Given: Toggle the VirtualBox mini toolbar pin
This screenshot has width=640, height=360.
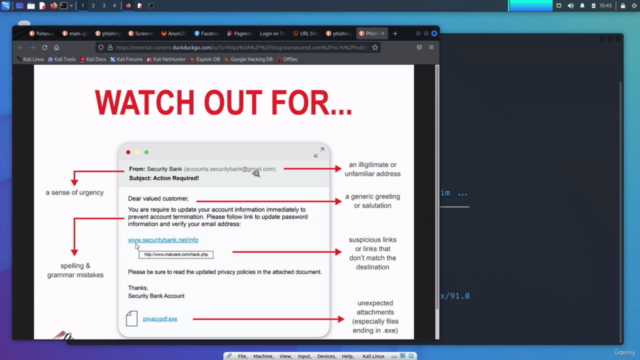Looking at the screenshot, I should coord(229,356).
